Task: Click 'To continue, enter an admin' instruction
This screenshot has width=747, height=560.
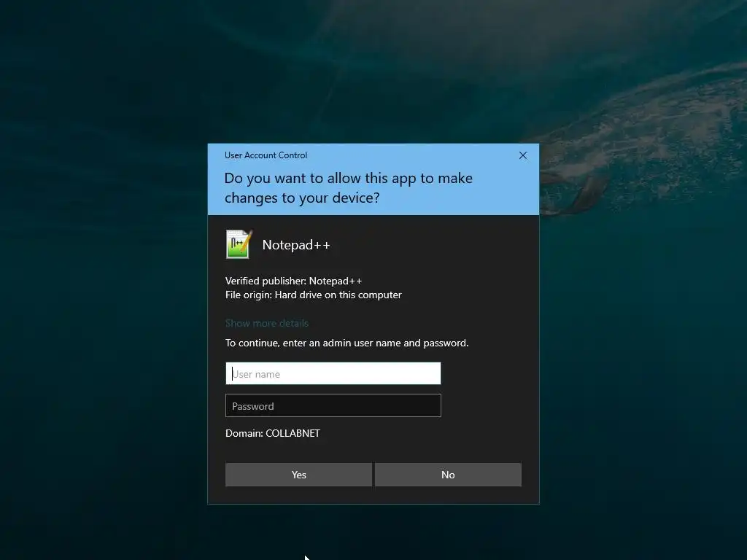Action: (x=347, y=343)
